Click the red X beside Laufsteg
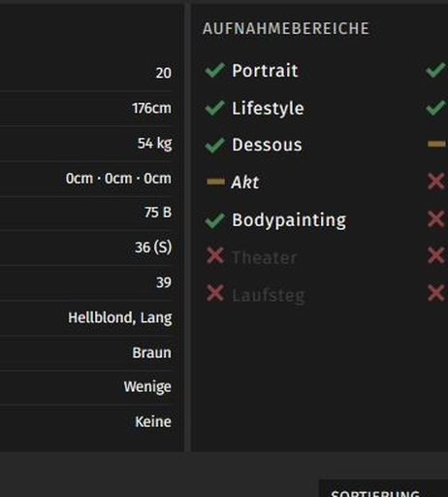Viewport: 448px width, 497px height. click(215, 293)
